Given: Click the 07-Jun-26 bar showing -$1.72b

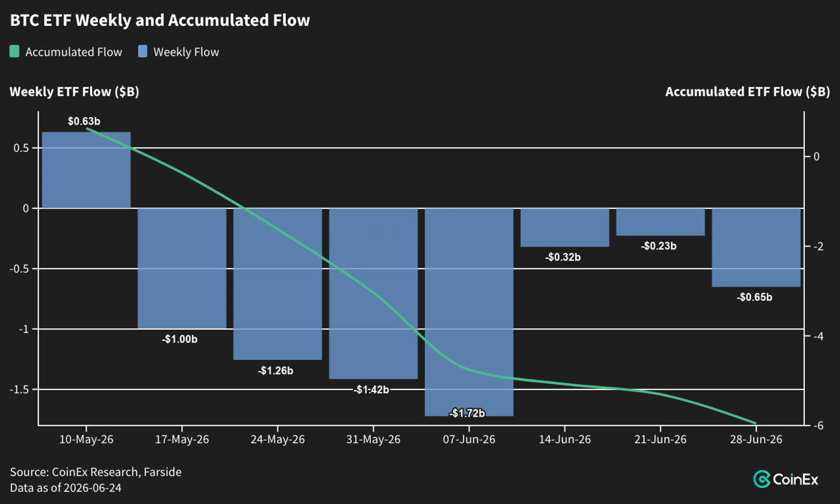Looking at the screenshot, I should click(469, 312).
